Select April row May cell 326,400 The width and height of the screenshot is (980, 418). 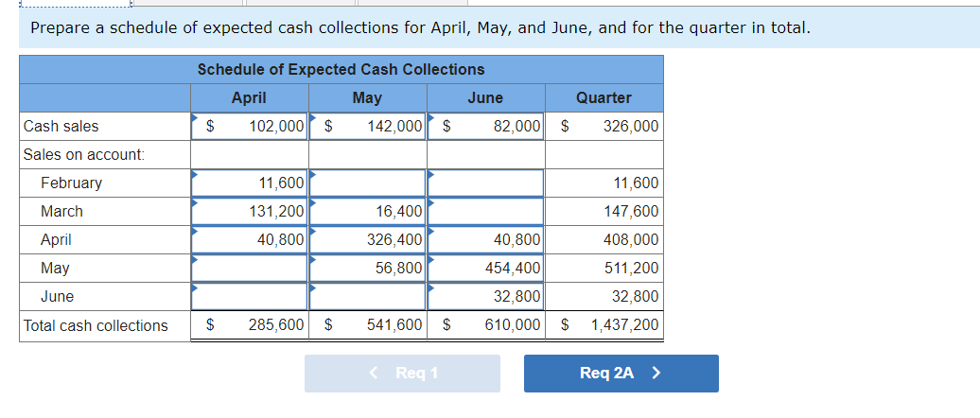click(367, 239)
